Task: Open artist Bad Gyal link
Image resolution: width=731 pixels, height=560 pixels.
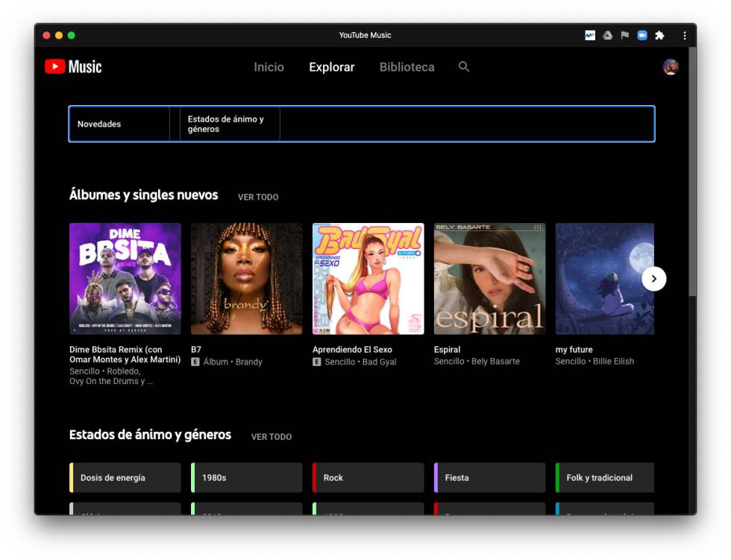Action: tap(379, 362)
